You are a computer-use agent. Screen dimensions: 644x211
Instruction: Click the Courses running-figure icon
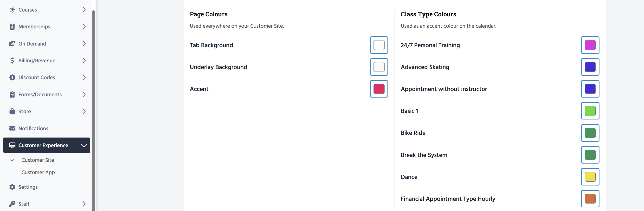(12, 10)
